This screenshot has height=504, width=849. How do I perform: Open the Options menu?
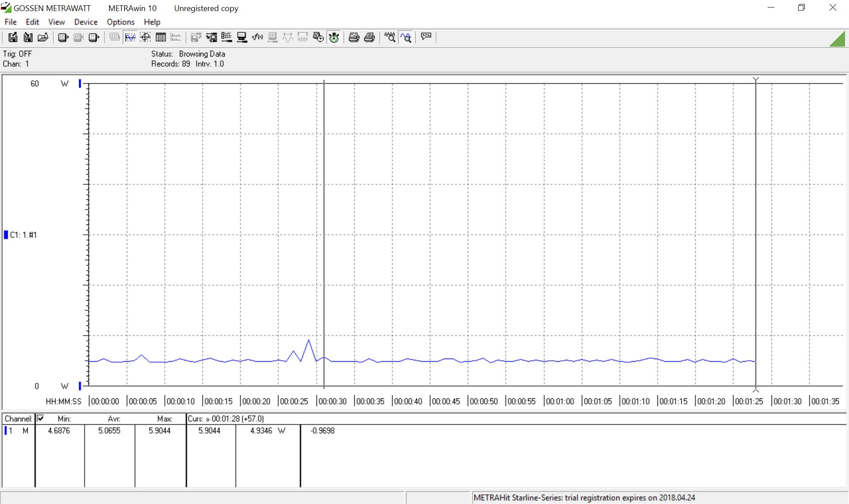120,22
